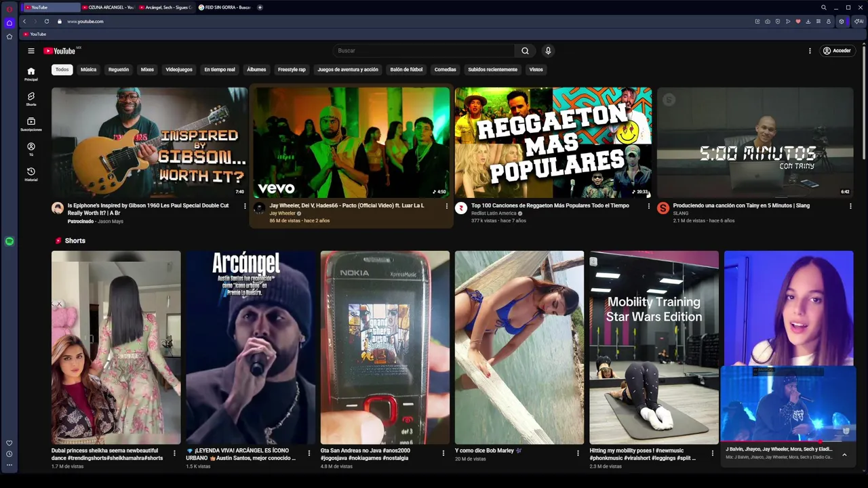Click the Buscar search field

pyautogui.click(x=424, y=51)
